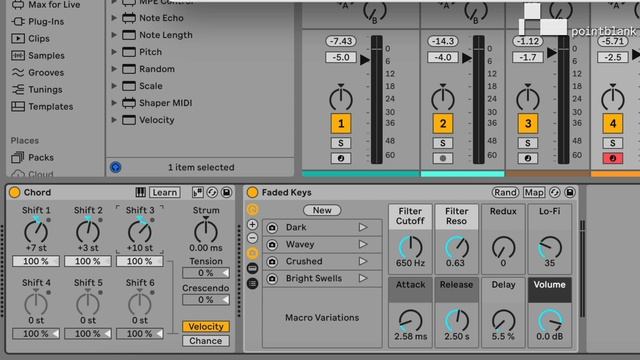Click the camera icon for Dark variation
Image resolution: width=640 pixels, height=360 pixels.
click(272, 228)
